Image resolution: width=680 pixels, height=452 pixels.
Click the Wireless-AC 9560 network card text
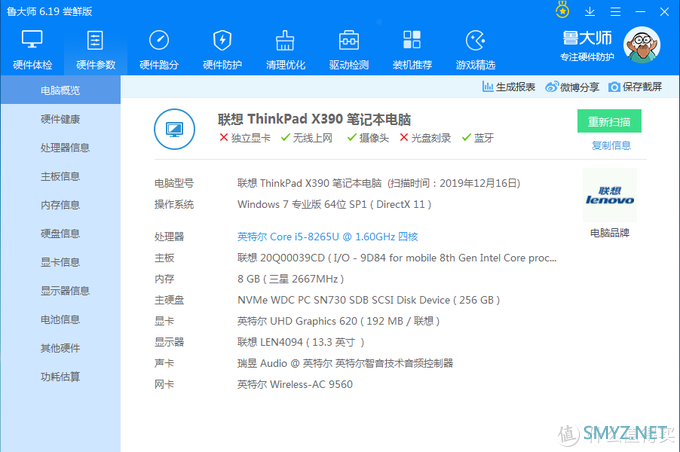click(295, 384)
